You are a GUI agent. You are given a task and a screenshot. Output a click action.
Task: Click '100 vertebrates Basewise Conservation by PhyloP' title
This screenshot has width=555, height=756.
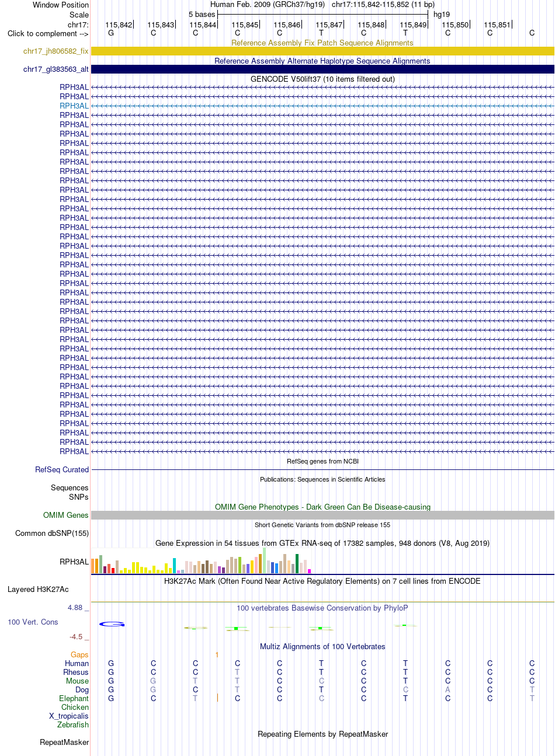click(322, 608)
